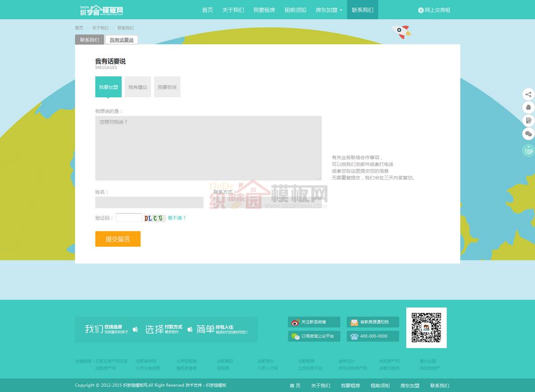Screen dimensions: 535x392
Task: Expand the 房东加盟 dropdown menu
Action: click(329, 10)
